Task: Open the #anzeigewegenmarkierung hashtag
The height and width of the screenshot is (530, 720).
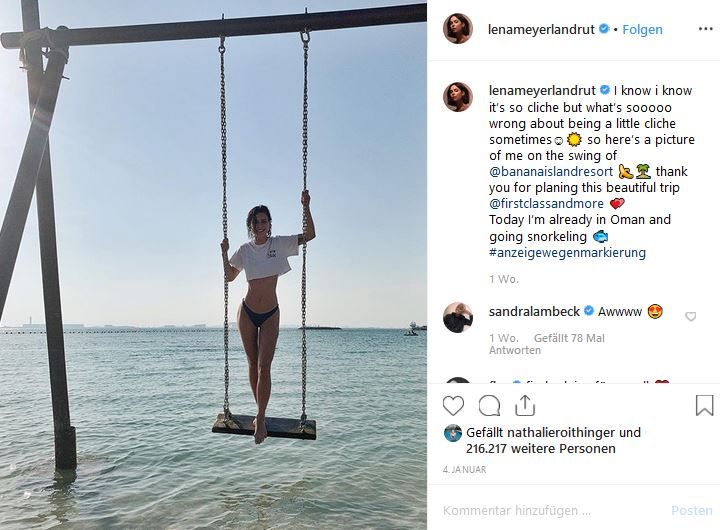Action: pos(567,253)
